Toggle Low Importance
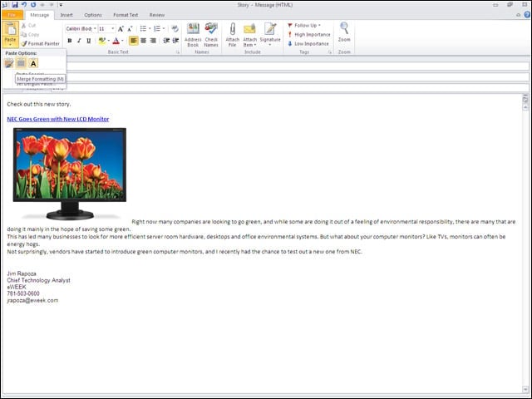532x399 pixels. pos(308,44)
